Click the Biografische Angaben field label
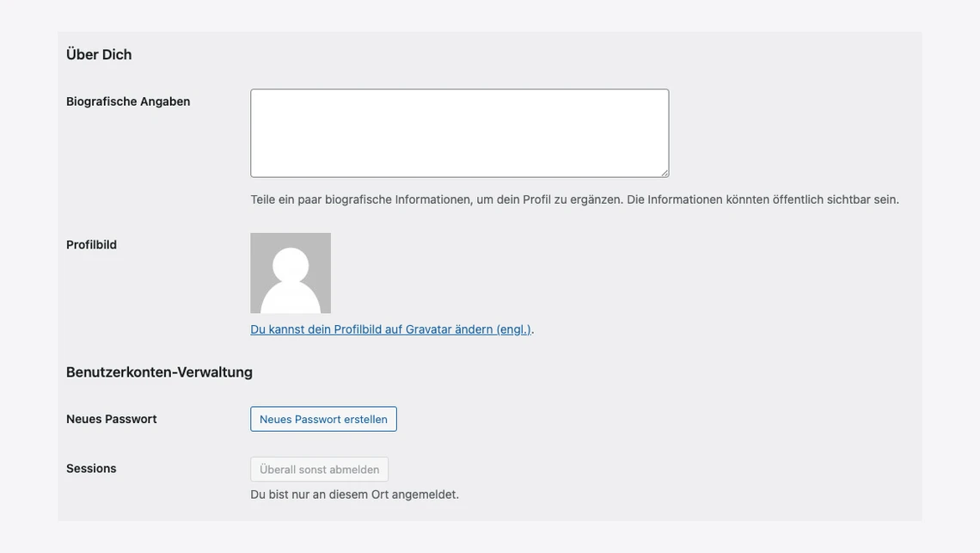The image size is (980, 553). pos(128,101)
